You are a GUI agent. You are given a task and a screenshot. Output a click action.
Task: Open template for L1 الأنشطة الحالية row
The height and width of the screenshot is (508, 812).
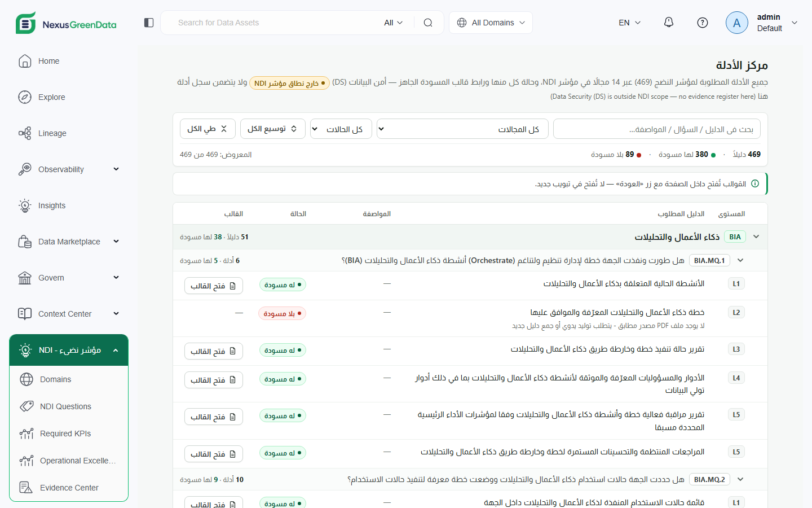[x=214, y=286]
